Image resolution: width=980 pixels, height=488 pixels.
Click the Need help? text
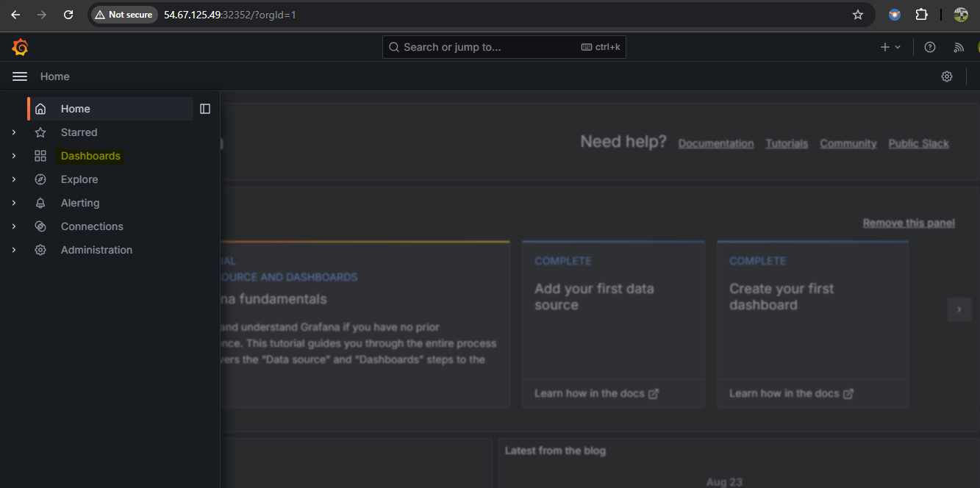tap(623, 141)
